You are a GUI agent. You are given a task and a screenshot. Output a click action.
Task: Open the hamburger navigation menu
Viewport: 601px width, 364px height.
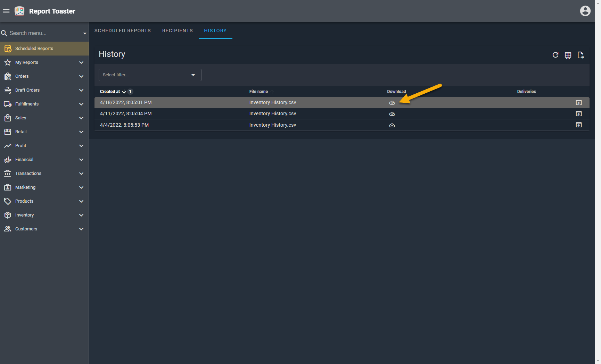click(x=6, y=11)
